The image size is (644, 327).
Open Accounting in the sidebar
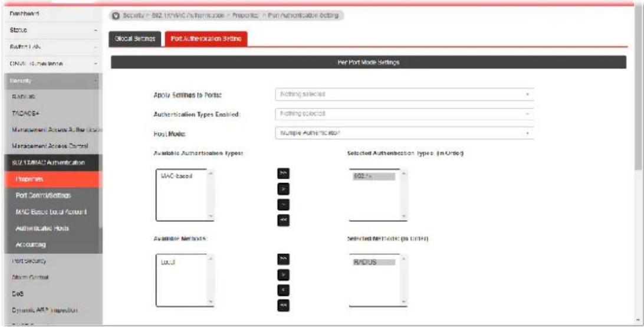(52, 245)
